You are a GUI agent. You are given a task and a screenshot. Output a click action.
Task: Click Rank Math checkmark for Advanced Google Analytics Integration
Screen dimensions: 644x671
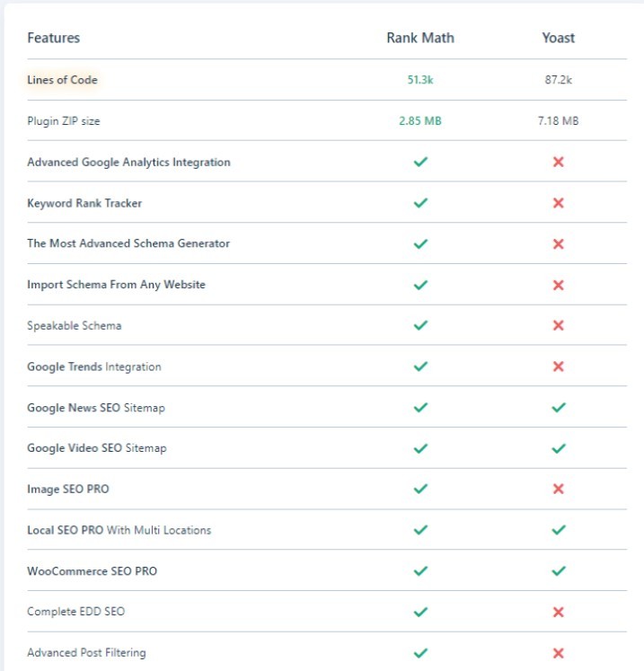click(420, 162)
